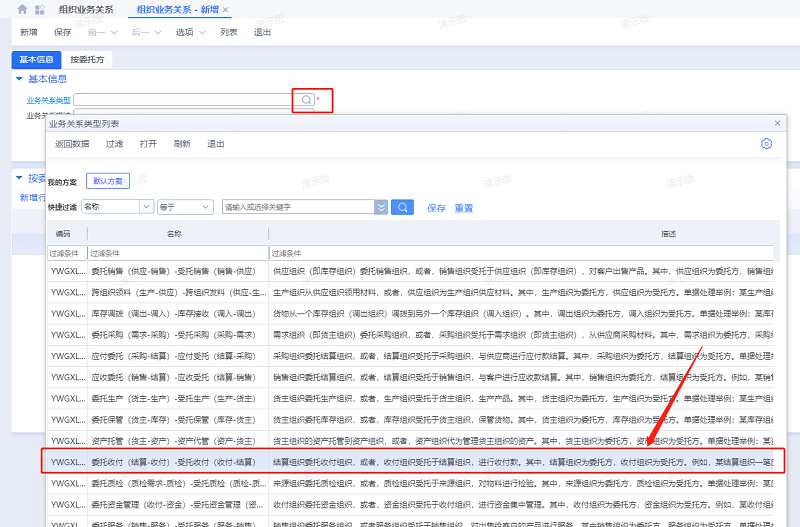Expand the keyword input dropdown arrow
The width and height of the screenshot is (800, 527).
point(380,207)
